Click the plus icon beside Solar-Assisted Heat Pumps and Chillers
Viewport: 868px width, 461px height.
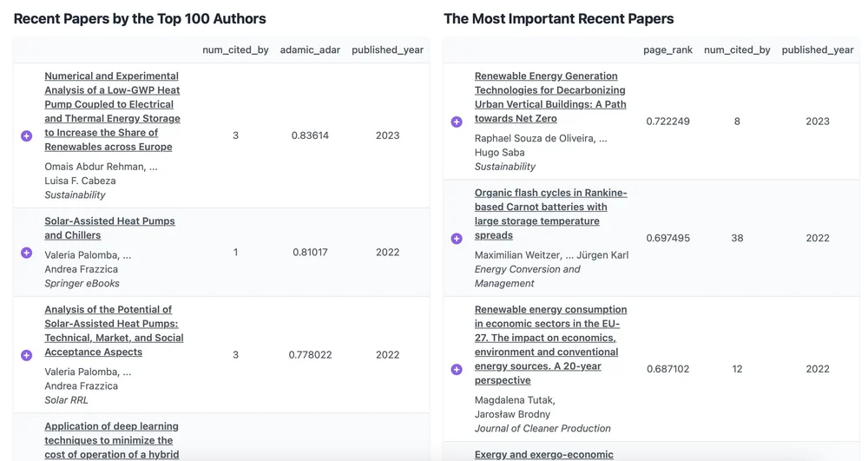(27, 253)
